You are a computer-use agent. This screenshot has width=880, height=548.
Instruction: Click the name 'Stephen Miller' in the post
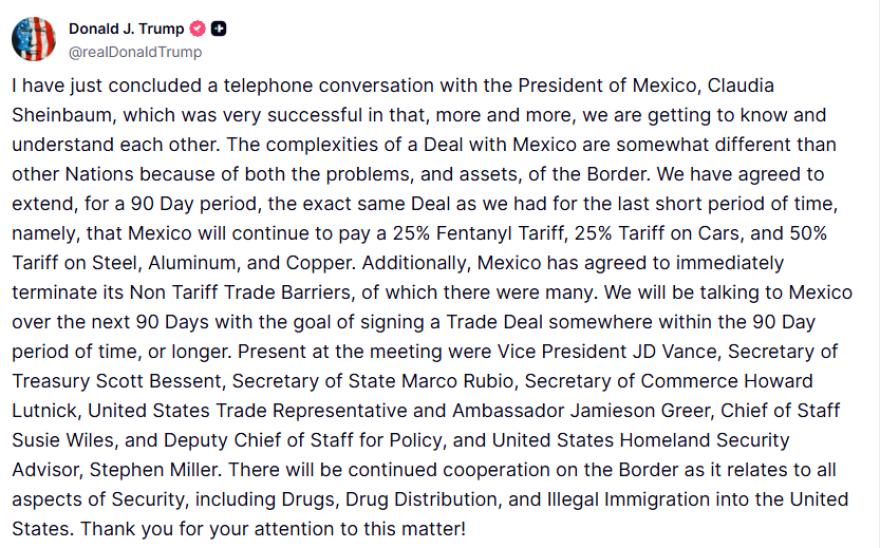click(x=154, y=470)
